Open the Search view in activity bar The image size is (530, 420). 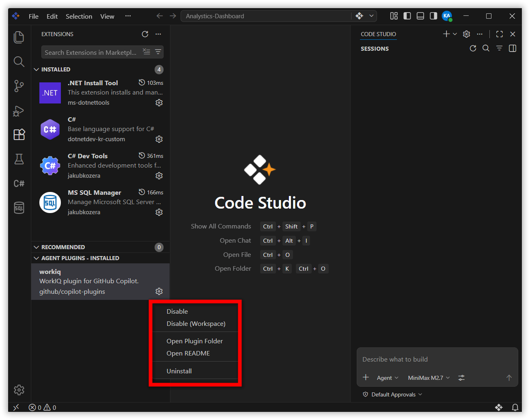click(x=19, y=61)
